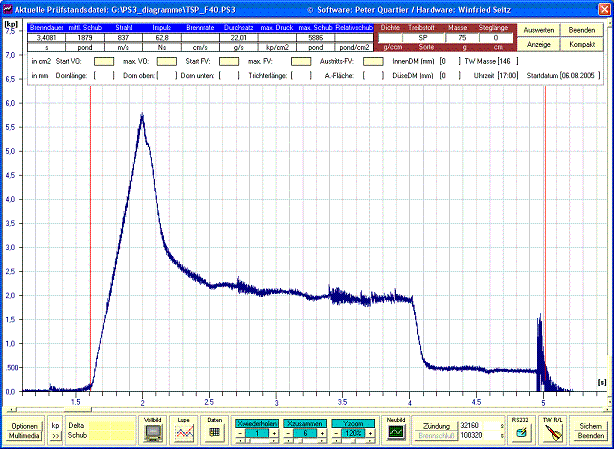Open the Multimedia button
This screenshot has height=449, width=614.
tap(24, 436)
